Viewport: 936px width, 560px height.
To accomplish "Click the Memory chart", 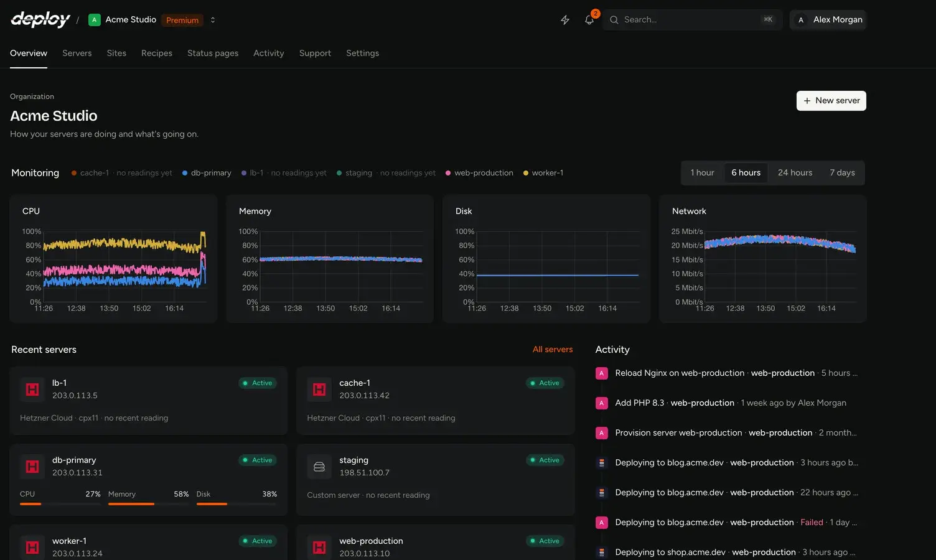I will pyautogui.click(x=330, y=259).
